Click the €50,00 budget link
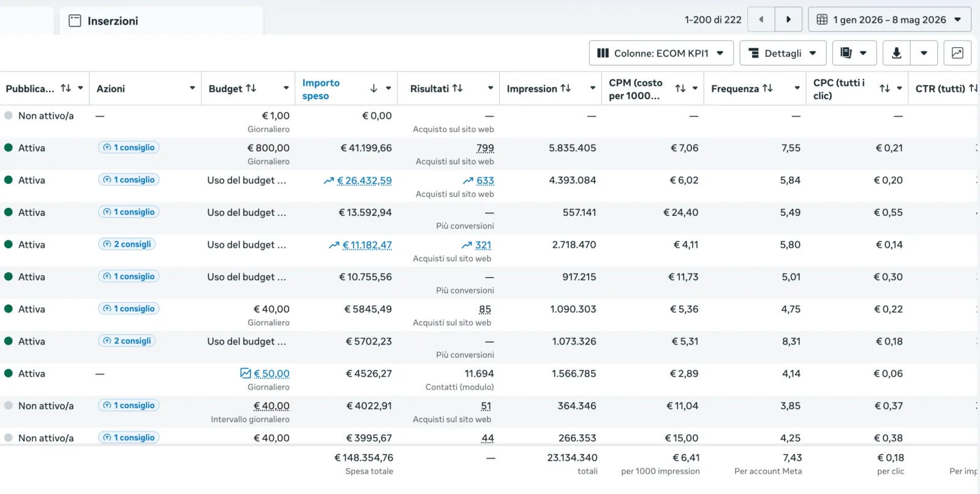 [271, 373]
